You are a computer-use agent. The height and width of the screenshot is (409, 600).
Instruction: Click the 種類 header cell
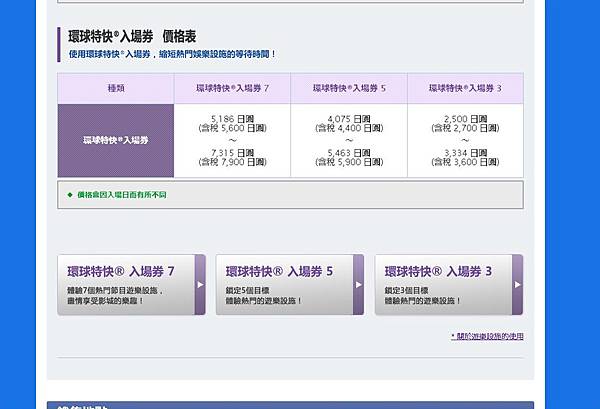(116, 88)
